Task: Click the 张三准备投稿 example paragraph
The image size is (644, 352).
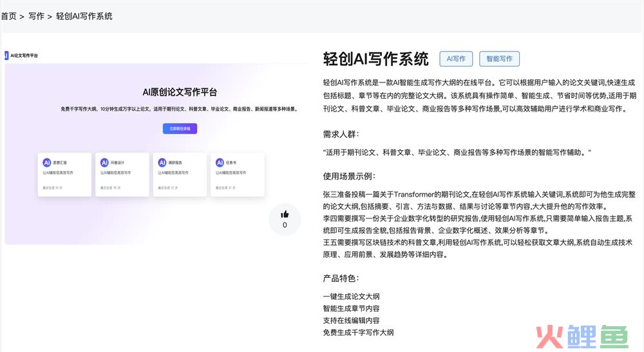Action: 479,200
